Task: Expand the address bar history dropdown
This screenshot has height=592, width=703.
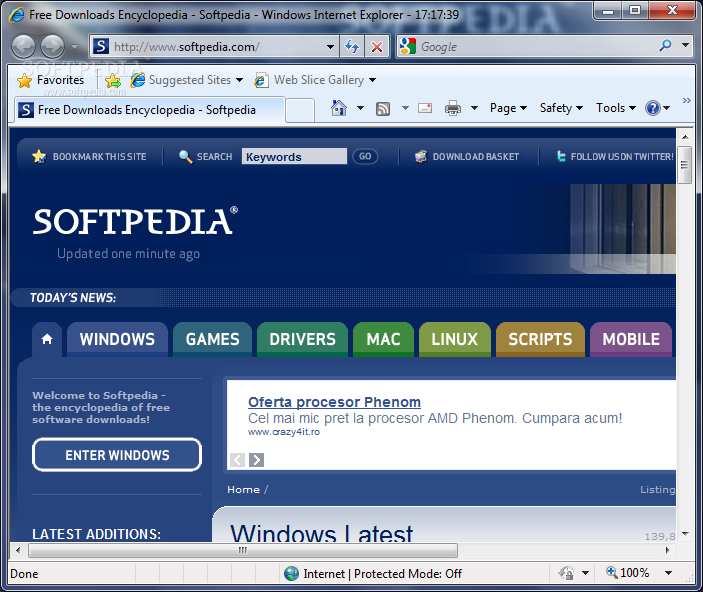Action: click(x=330, y=47)
